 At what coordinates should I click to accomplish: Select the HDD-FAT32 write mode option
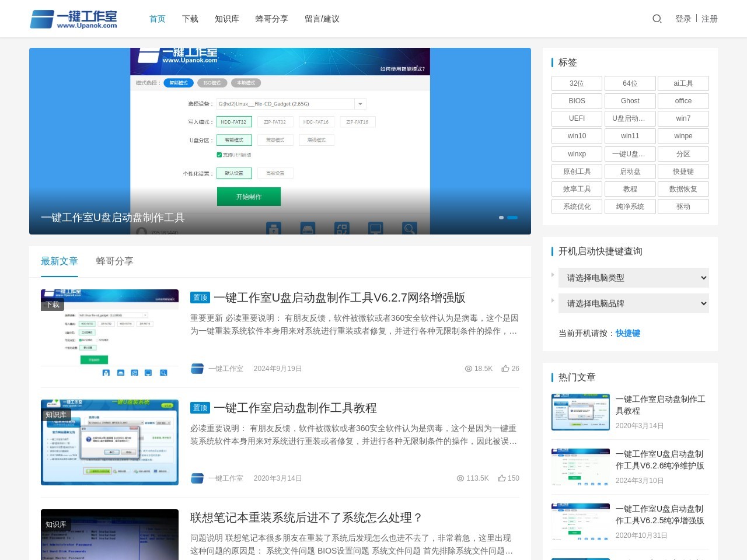[x=234, y=121]
